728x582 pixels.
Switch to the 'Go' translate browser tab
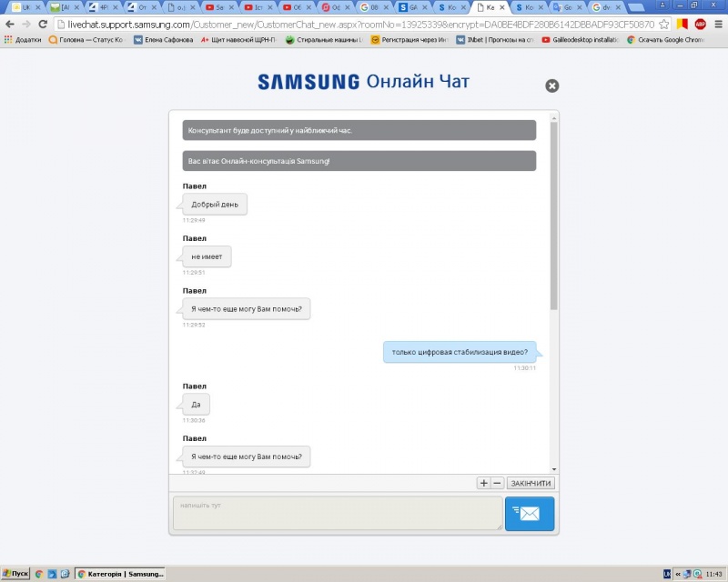tap(567, 7)
